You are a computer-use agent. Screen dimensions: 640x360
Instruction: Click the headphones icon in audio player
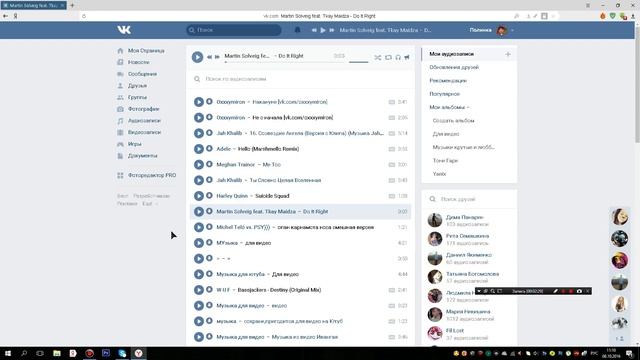click(398, 58)
